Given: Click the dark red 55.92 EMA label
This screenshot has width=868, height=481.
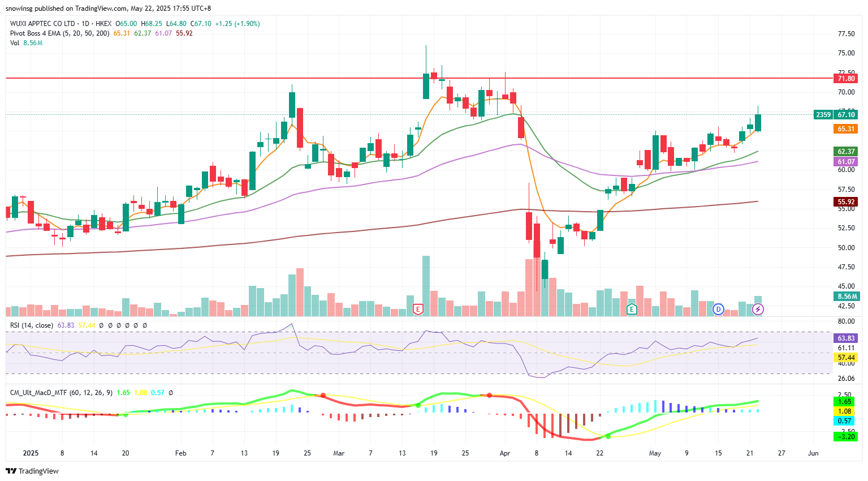Looking at the screenshot, I should point(846,202).
